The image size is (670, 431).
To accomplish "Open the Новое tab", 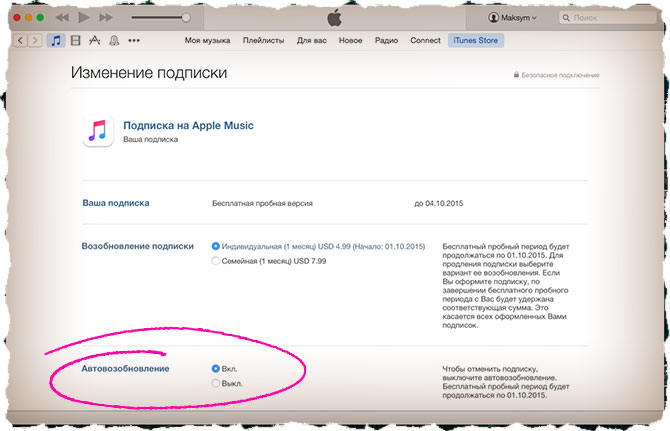I will (350, 41).
